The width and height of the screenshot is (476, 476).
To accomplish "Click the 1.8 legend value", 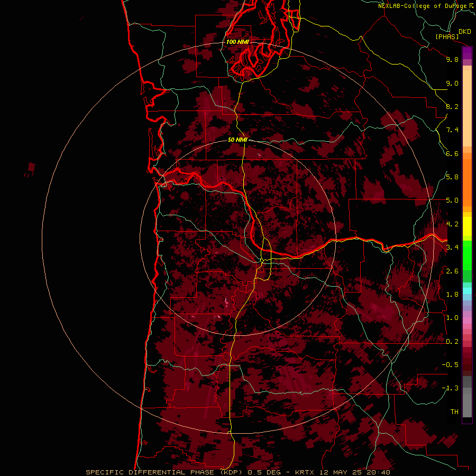I will (x=452, y=295).
